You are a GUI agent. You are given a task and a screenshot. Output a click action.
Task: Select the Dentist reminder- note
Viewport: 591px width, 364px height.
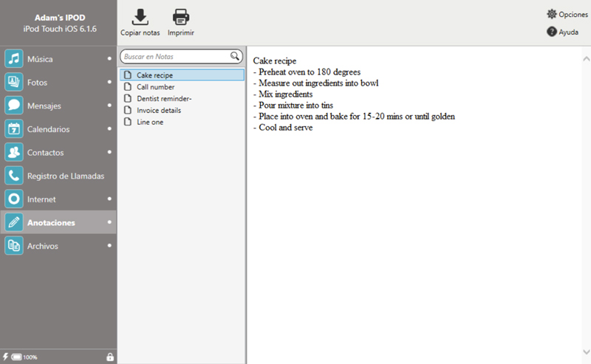(182, 98)
